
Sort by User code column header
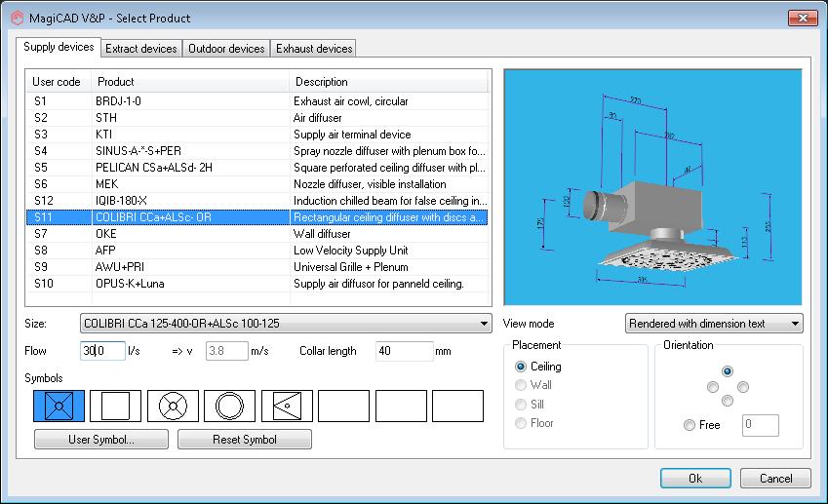[x=59, y=82]
